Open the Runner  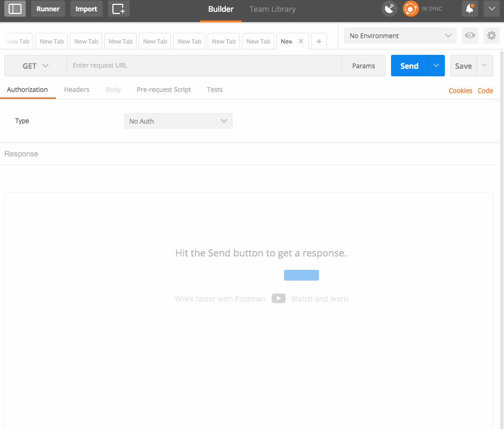click(x=48, y=9)
